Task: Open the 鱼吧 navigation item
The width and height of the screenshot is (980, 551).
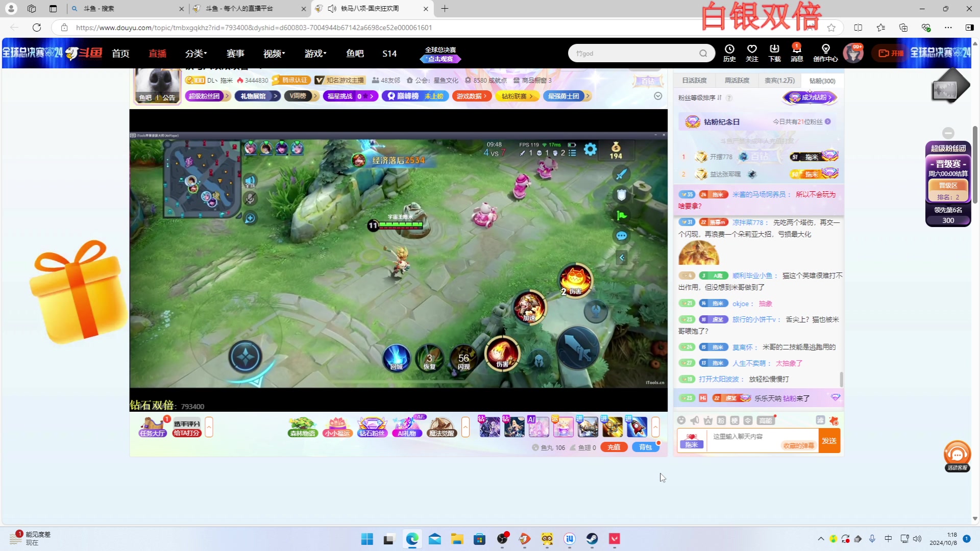Action: (x=355, y=53)
